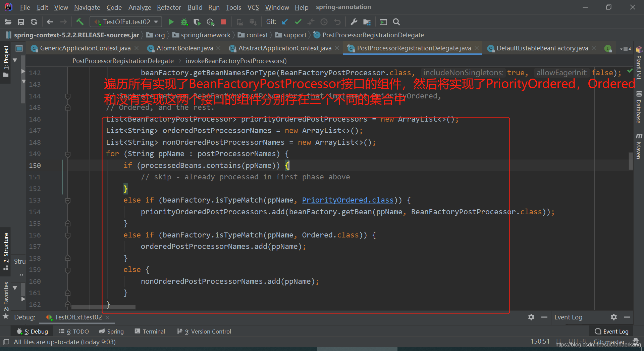
Task: Collapse else block at line 159
Action: 68,270
